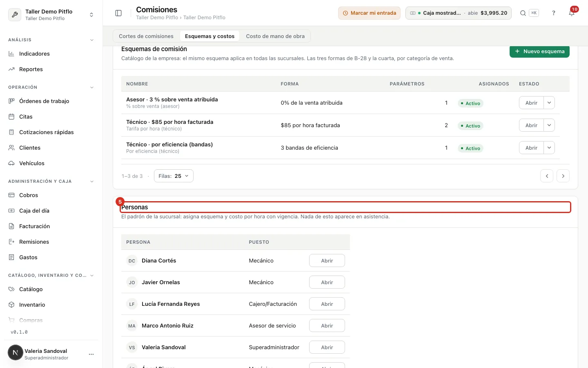Screen dimensions: 588x368
Task: Create Nuevo esquema
Action: pos(539,52)
